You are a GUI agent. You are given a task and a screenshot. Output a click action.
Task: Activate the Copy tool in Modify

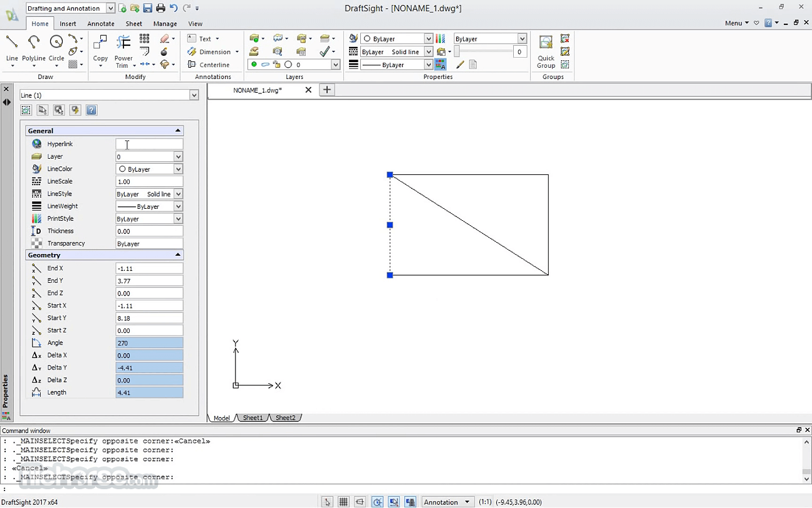click(x=100, y=49)
